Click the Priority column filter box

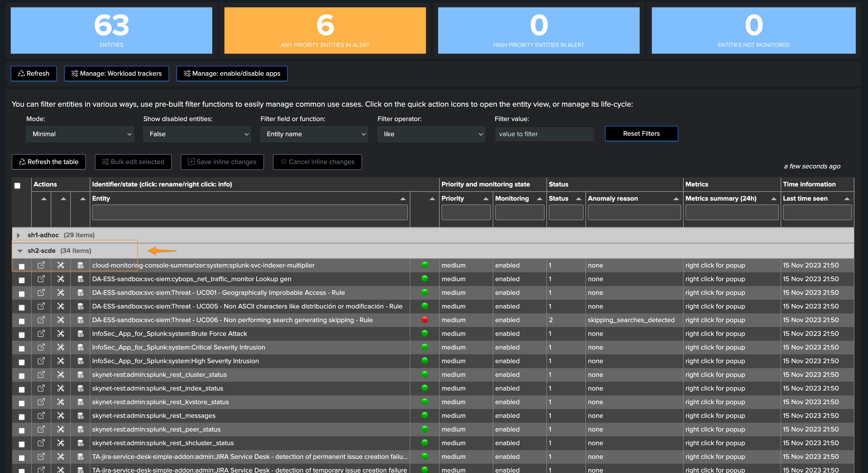click(466, 212)
